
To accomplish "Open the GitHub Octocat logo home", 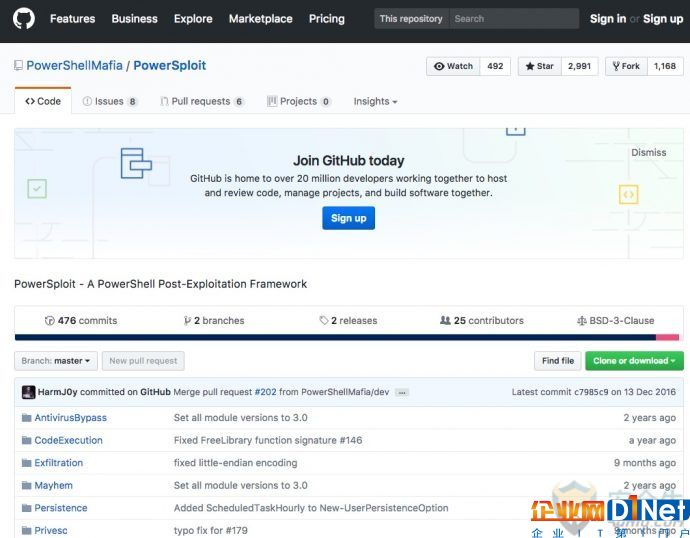I will tap(24, 19).
